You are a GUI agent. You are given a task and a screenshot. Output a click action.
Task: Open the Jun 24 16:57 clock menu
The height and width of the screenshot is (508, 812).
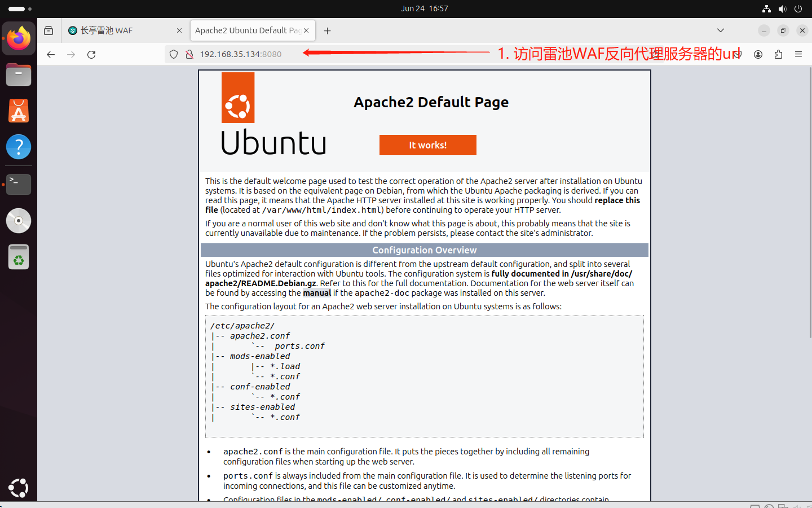(425, 8)
